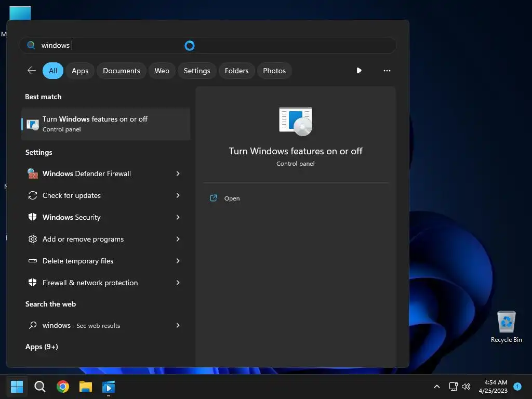
Task: Click windows - See web results entry
Action: point(105,325)
